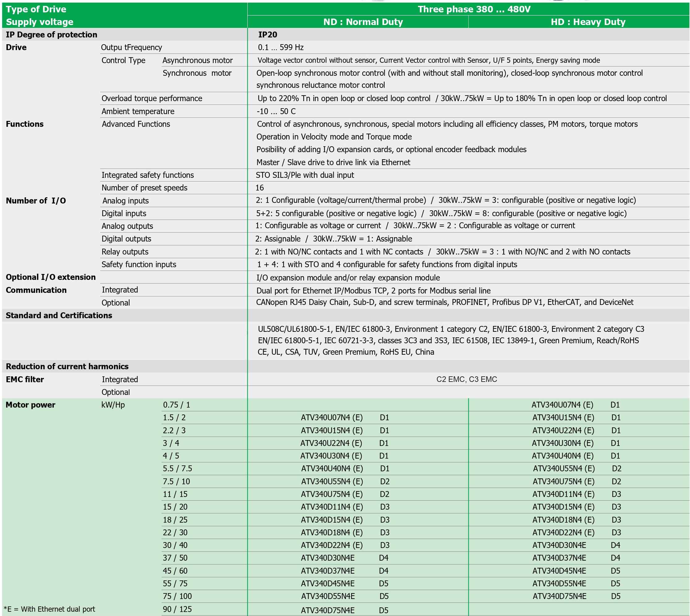Select ATV340U40N4 (E) in the Normal Duty column
The width and height of the screenshot is (690, 616).
332,469
